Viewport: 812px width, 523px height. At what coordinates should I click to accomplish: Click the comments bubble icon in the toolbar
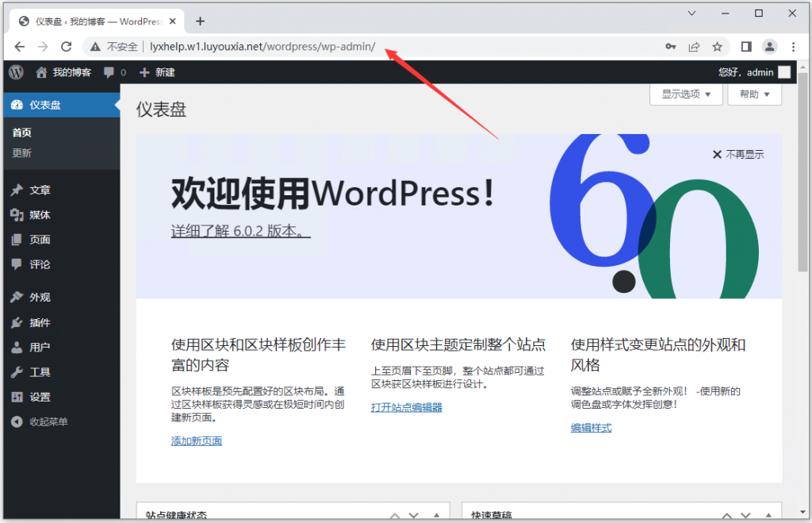(x=108, y=72)
